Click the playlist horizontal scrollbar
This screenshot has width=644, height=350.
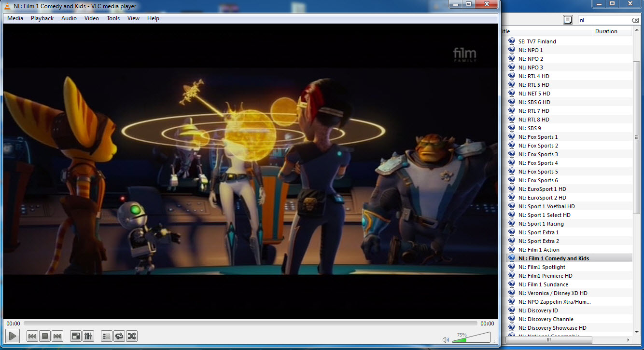[549, 340]
